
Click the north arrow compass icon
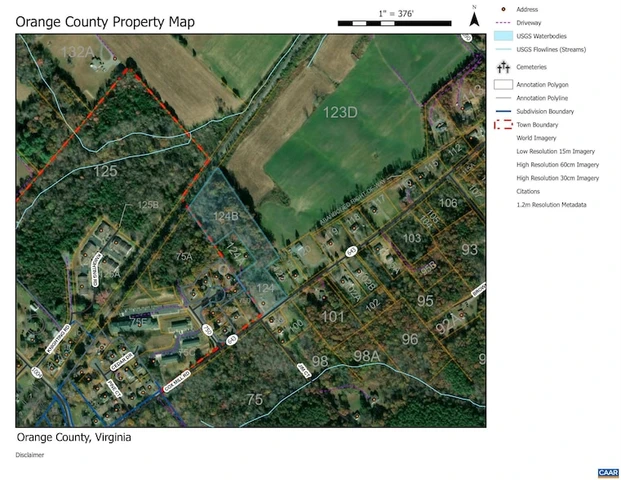click(474, 17)
